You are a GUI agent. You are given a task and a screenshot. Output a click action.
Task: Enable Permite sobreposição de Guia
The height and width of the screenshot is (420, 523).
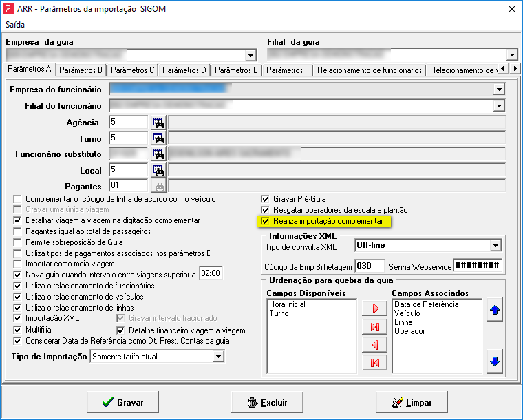(17, 242)
